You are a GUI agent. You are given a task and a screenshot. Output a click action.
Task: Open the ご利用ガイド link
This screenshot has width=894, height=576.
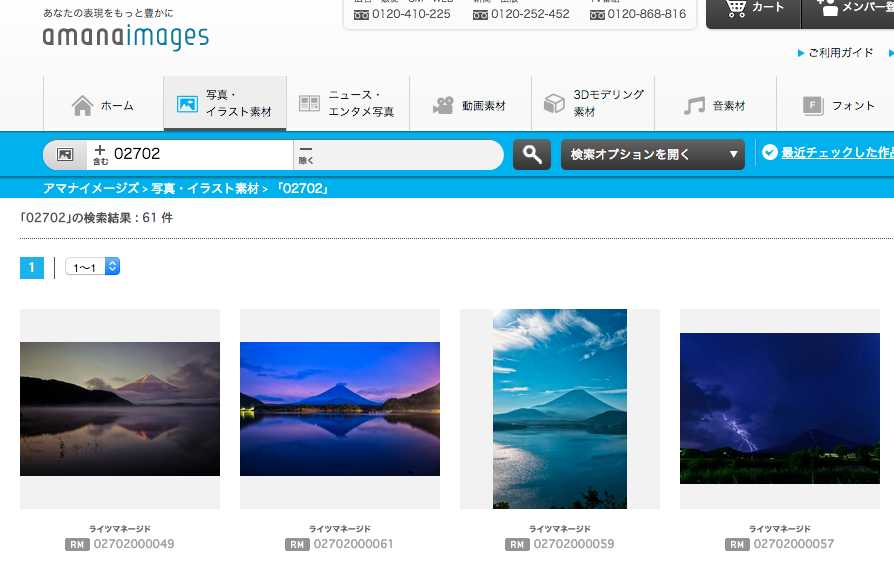point(839,53)
